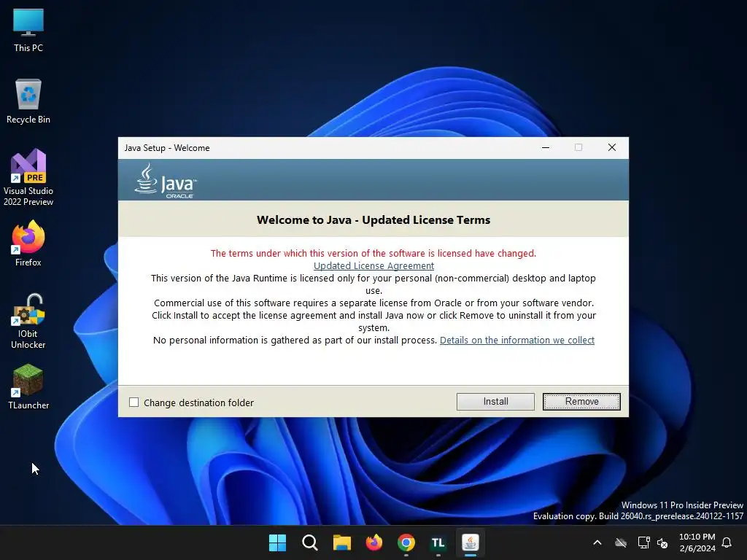747x560 pixels.
Task: Minimize the Java Setup window
Action: (546, 147)
